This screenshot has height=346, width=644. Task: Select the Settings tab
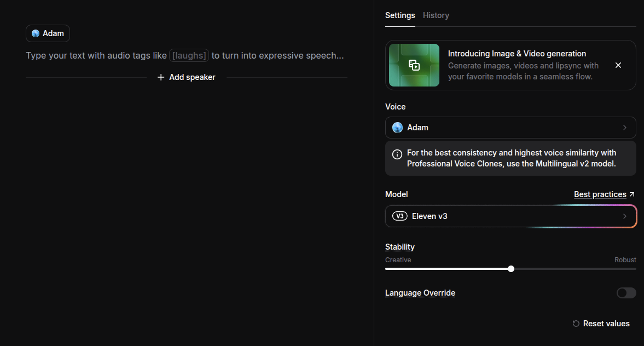(x=400, y=15)
